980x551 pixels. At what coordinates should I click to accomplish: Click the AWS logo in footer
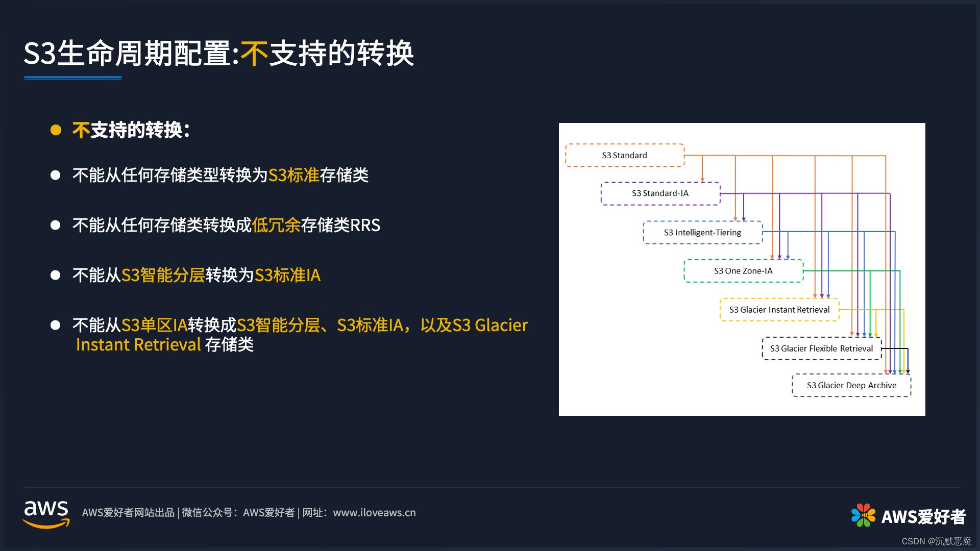coord(46,513)
